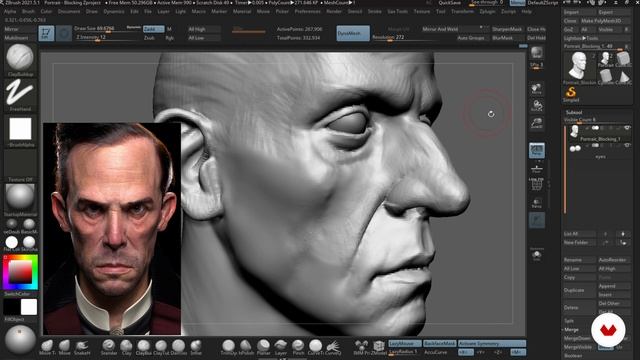This screenshot has height=360, width=640.
Task: Select the Move brush in bottom shelf
Action: [64, 347]
